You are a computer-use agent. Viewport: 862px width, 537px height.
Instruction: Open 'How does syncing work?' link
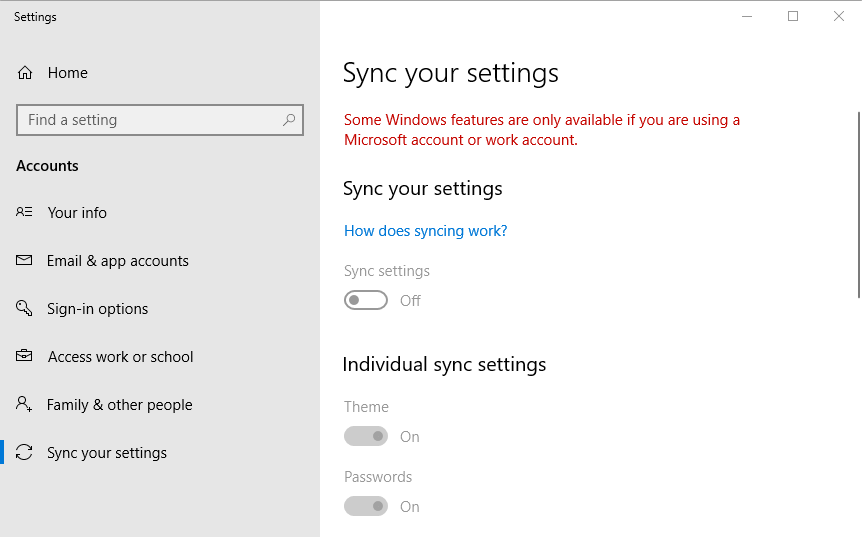[425, 231]
